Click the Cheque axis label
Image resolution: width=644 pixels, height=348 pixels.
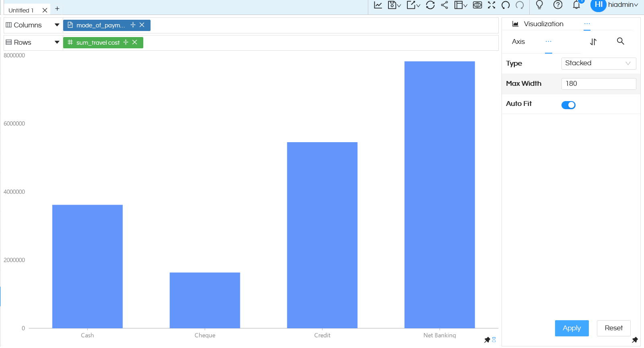[205, 335]
